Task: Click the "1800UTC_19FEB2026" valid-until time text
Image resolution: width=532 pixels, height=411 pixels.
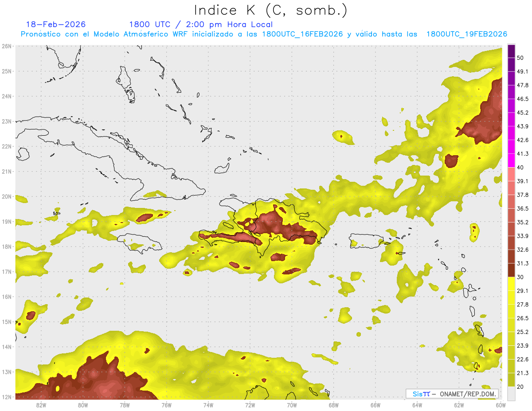Action: coord(466,34)
